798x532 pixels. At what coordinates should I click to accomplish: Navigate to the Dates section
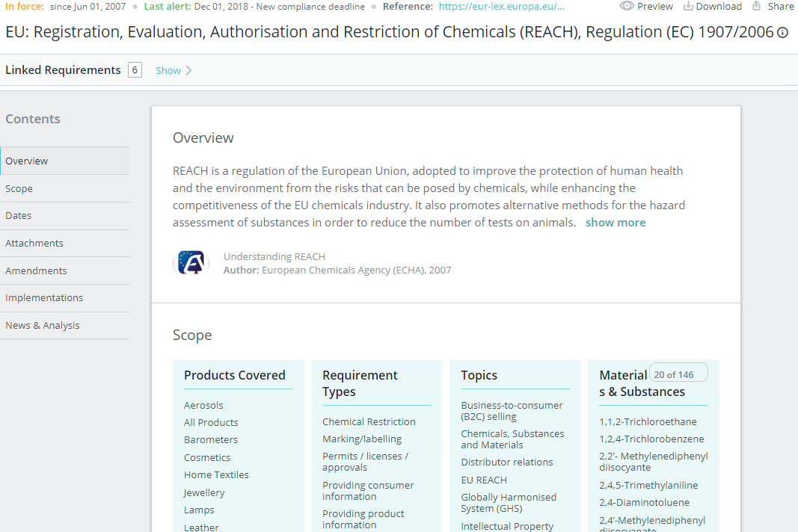tap(18, 215)
